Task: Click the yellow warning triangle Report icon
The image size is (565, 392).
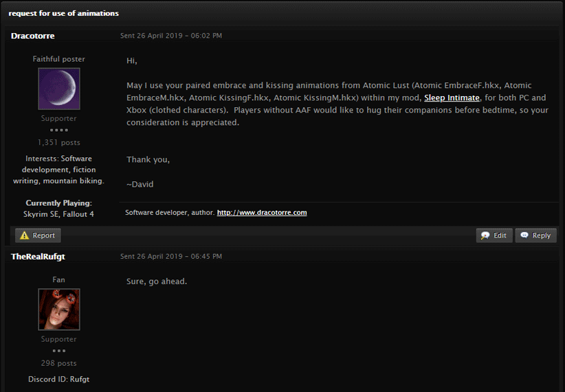Action: click(x=24, y=235)
